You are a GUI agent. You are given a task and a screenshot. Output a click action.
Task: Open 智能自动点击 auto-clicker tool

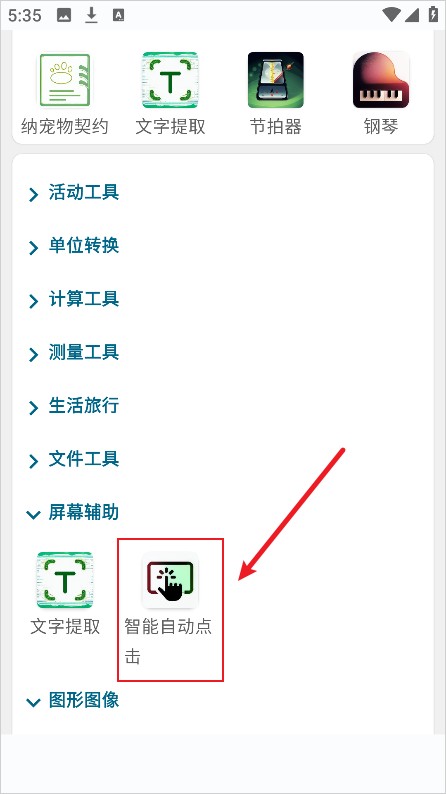pyautogui.click(x=170, y=580)
